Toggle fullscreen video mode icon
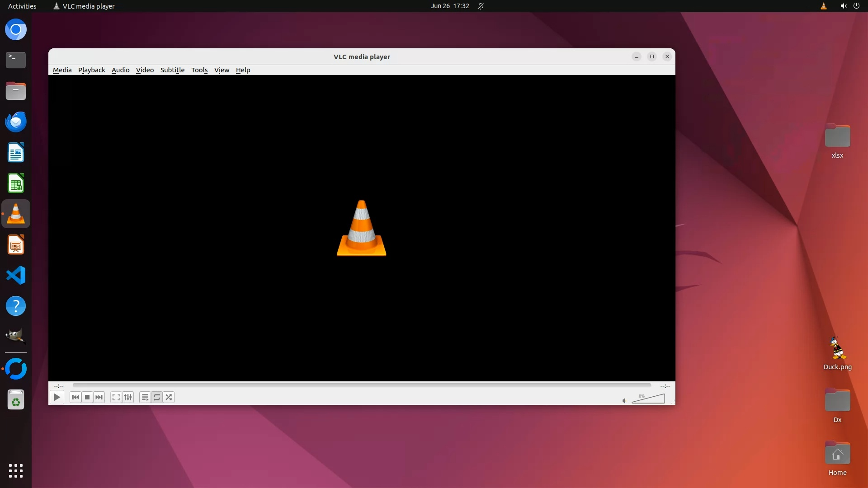The image size is (868, 488). [x=116, y=397]
